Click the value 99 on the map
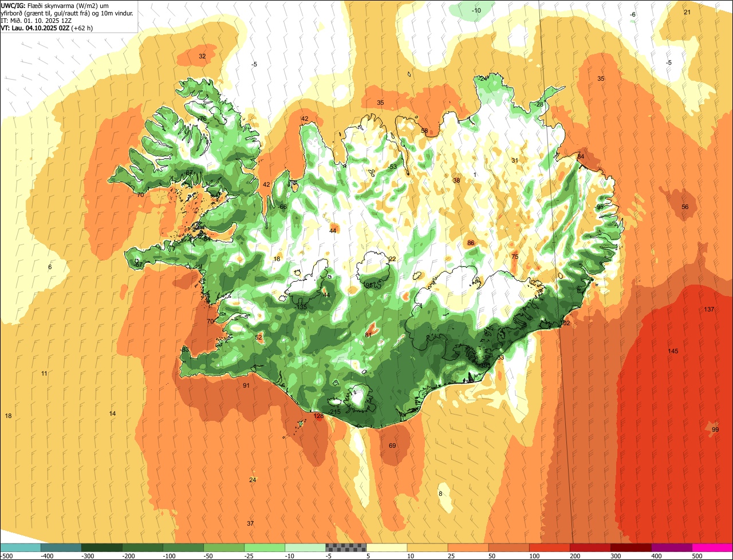 coord(715,429)
